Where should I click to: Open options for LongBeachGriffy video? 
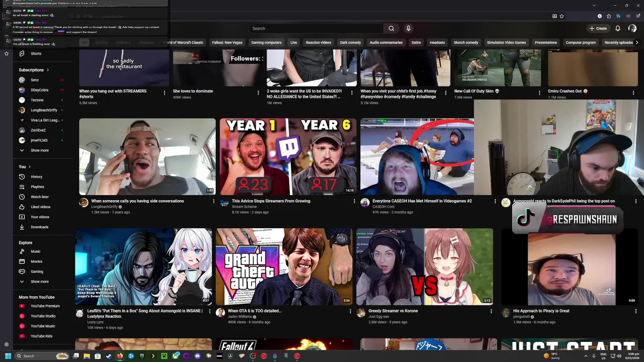coord(213,202)
